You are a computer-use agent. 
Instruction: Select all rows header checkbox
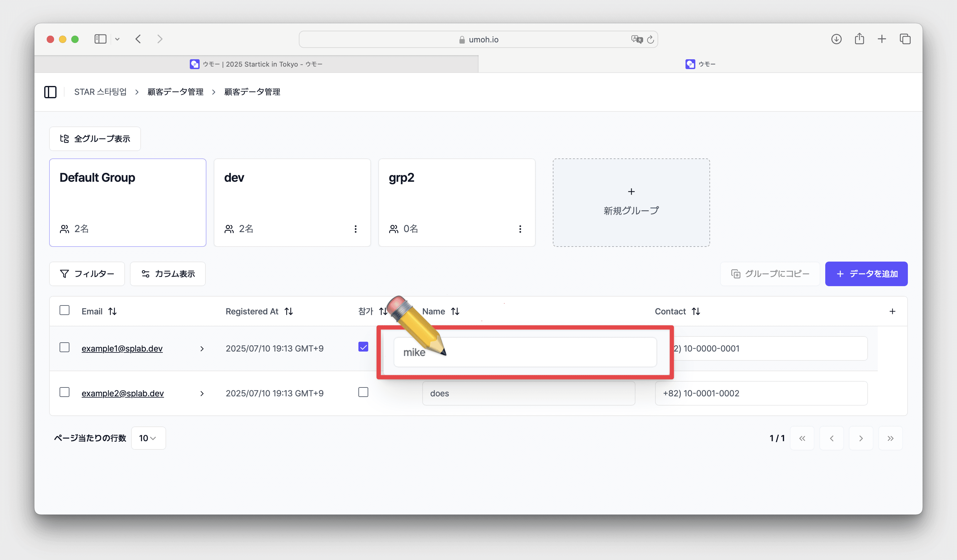pyautogui.click(x=64, y=311)
